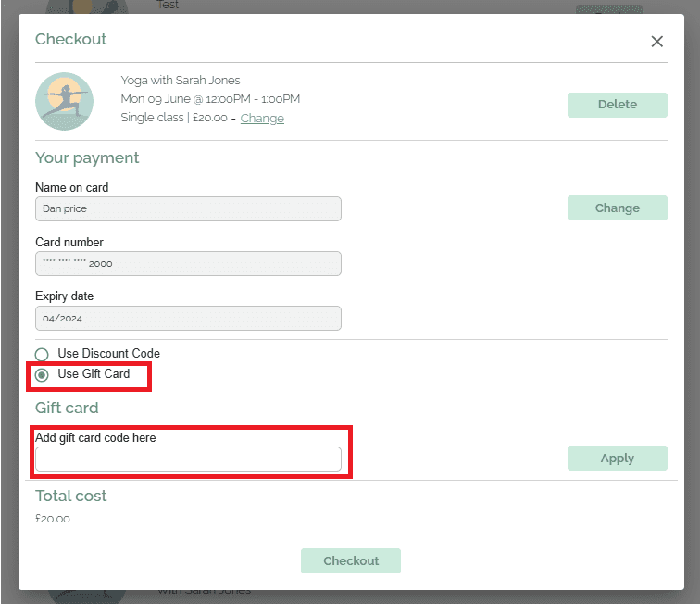Focus the Expiry date field
The width and height of the screenshot is (700, 604).
coord(188,318)
